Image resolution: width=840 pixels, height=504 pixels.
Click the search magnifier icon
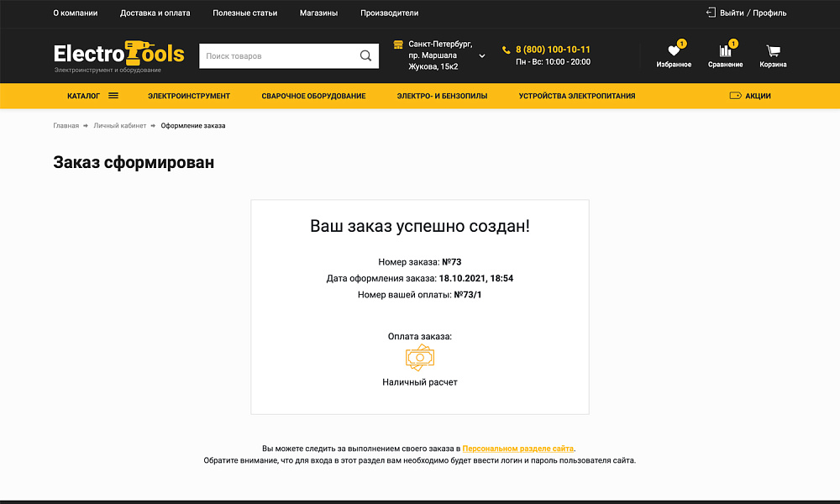click(x=365, y=55)
